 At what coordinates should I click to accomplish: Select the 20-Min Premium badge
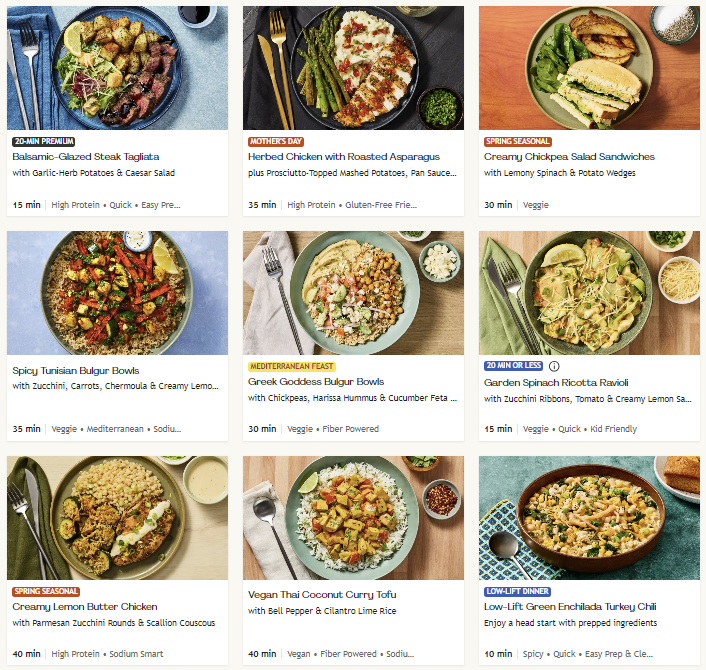[44, 142]
